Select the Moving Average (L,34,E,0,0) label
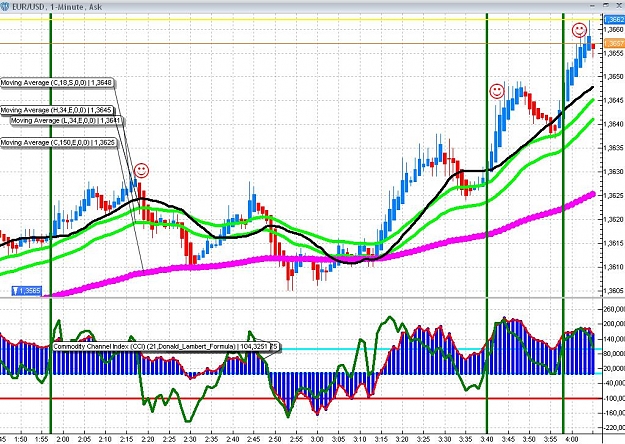Screen dimensions: 625x444 [x=66, y=121]
